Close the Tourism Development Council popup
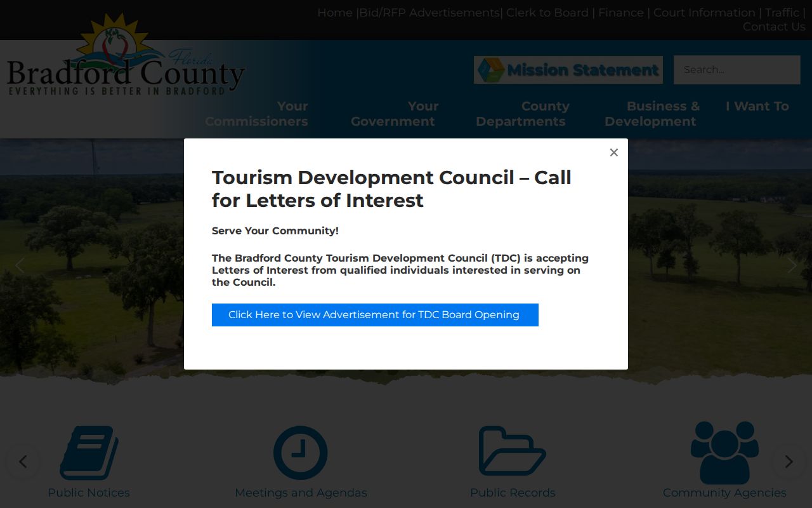This screenshot has width=812, height=508. pos(613,152)
